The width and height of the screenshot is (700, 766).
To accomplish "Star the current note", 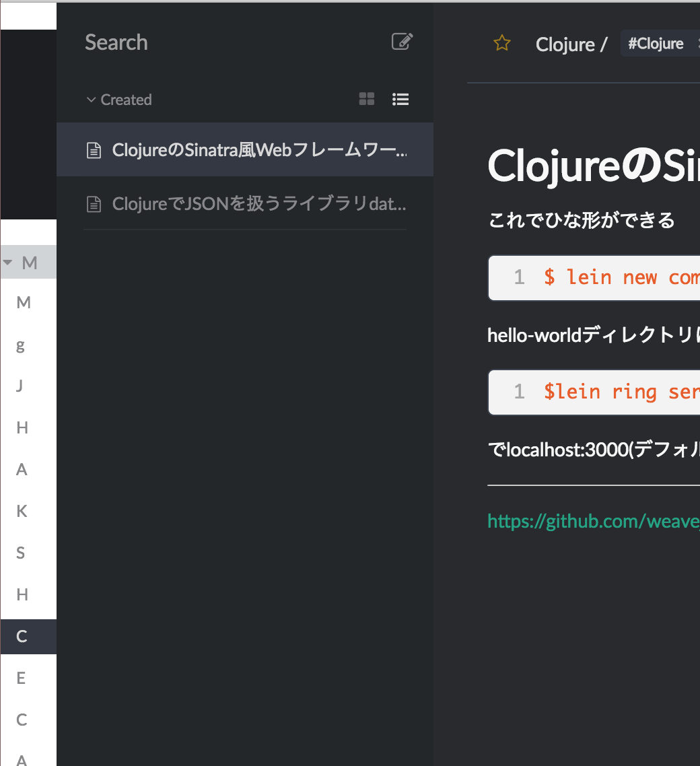I will (x=501, y=44).
